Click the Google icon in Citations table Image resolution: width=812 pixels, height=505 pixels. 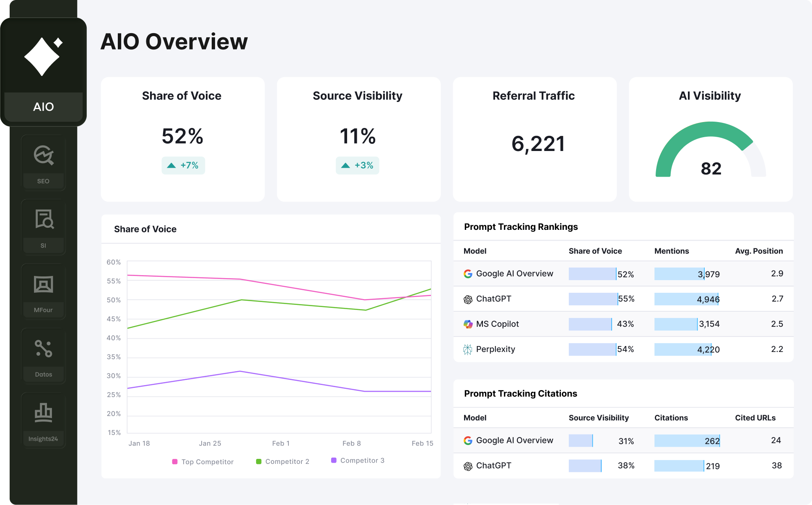coord(468,441)
